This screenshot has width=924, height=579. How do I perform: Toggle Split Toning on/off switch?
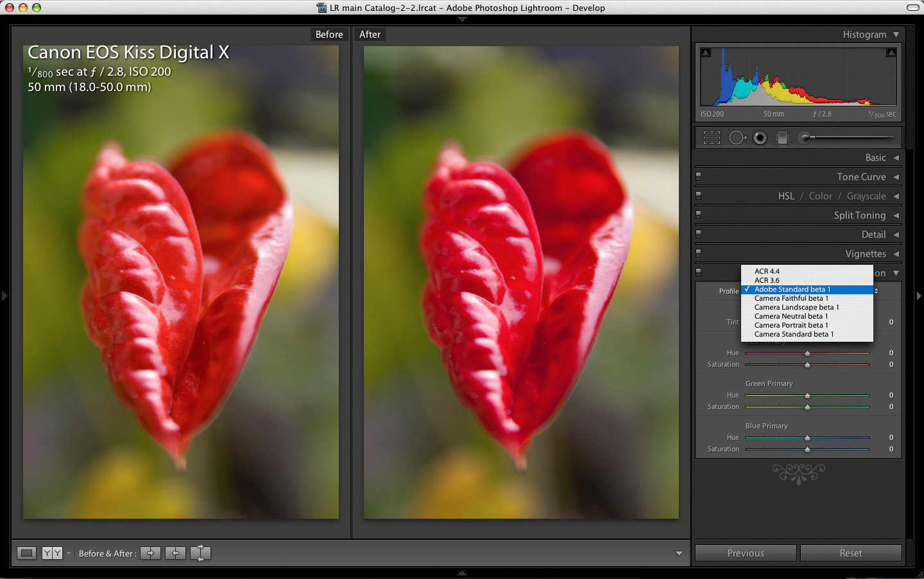[x=699, y=215]
